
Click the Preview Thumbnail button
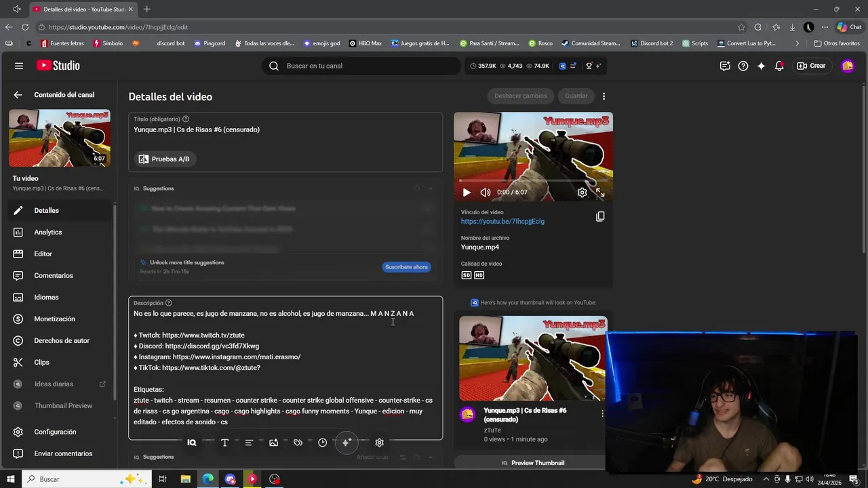point(533,463)
